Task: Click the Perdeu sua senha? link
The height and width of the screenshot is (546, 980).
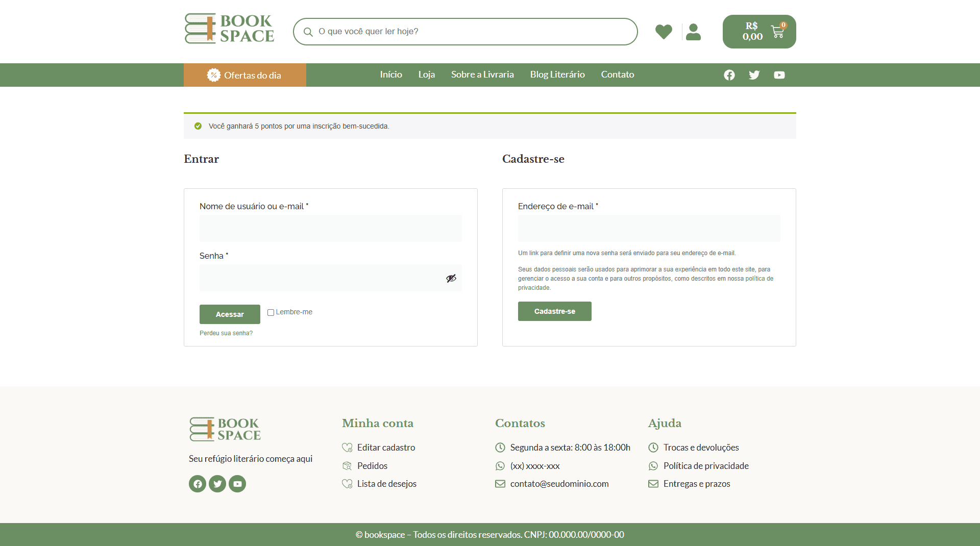Action: point(226,333)
